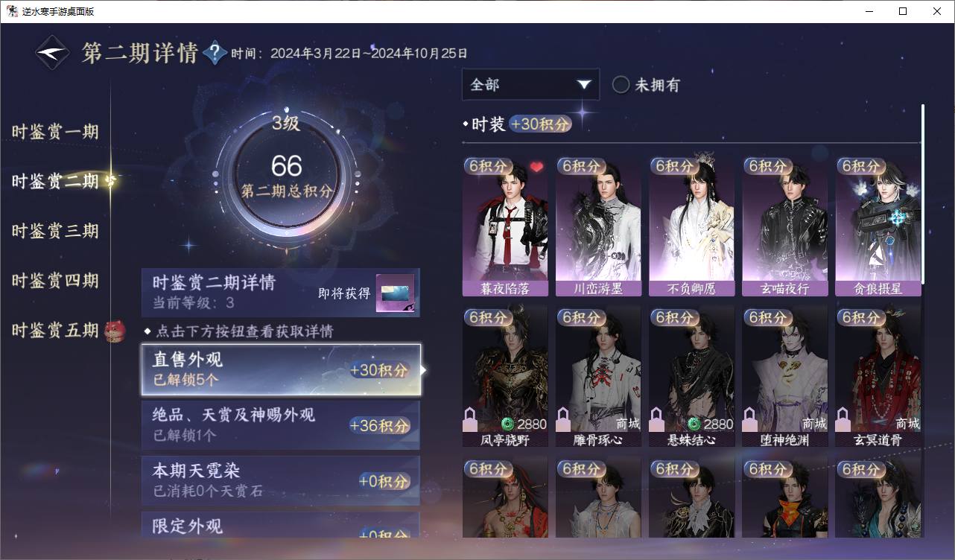The height and width of the screenshot is (560, 955).
Task: Expand 绝品、天赏及神赐外观 entry
Action: 281,425
